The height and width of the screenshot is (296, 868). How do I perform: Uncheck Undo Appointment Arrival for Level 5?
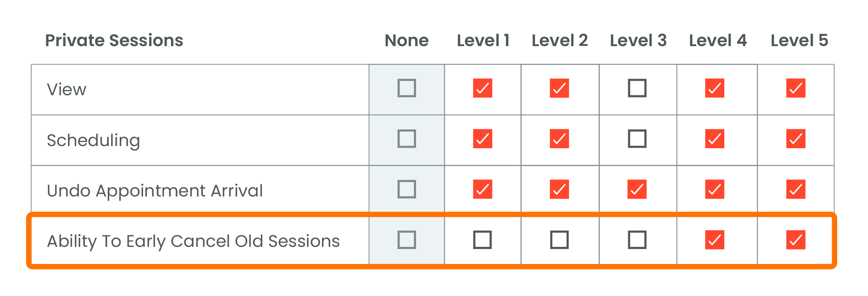pos(795,189)
